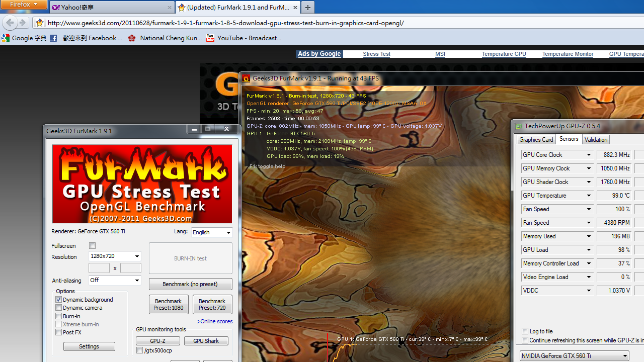The width and height of the screenshot is (644, 362).
Task: Select the Sensors tab in GPU-Z
Action: [569, 139]
